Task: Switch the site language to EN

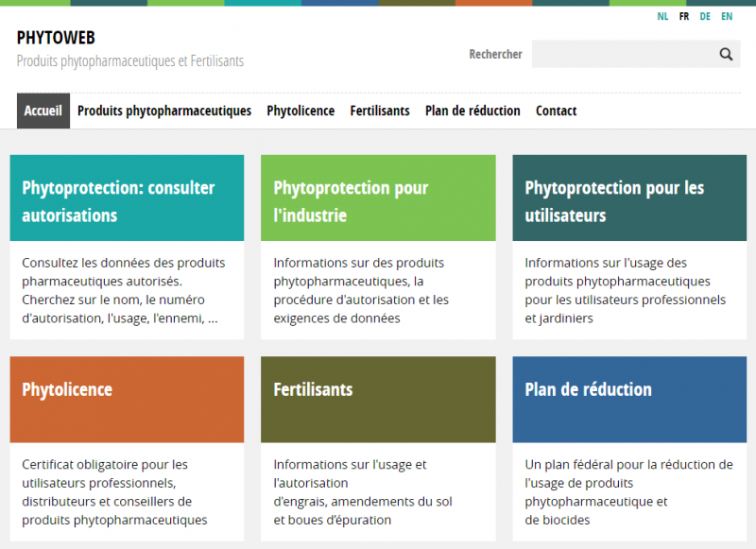Action: click(727, 16)
